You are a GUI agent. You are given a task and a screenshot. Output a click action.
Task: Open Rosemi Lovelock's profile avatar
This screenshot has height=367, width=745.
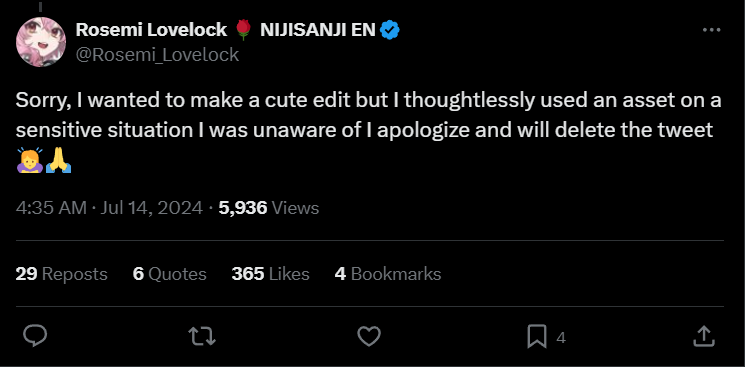[x=41, y=42]
